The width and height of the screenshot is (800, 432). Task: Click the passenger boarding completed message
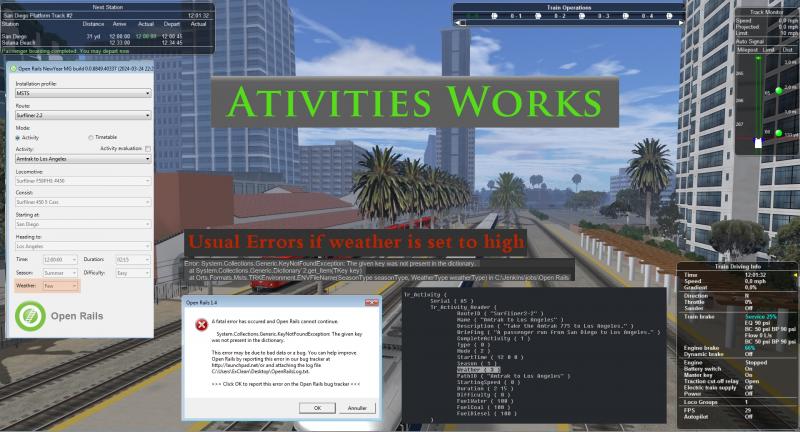66,52
